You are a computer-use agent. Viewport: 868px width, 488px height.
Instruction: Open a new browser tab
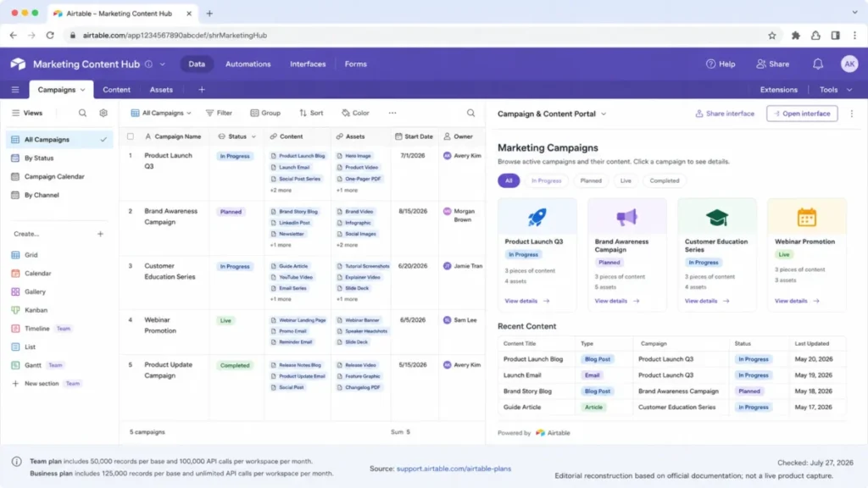point(209,14)
